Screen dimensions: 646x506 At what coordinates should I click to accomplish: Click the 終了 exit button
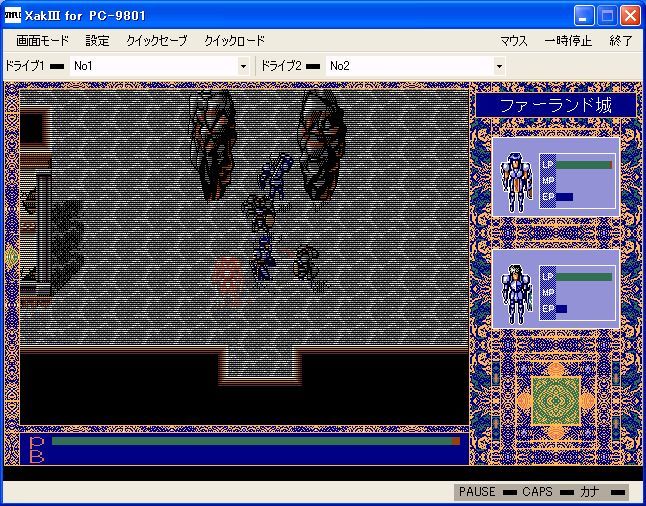pyautogui.click(x=620, y=41)
